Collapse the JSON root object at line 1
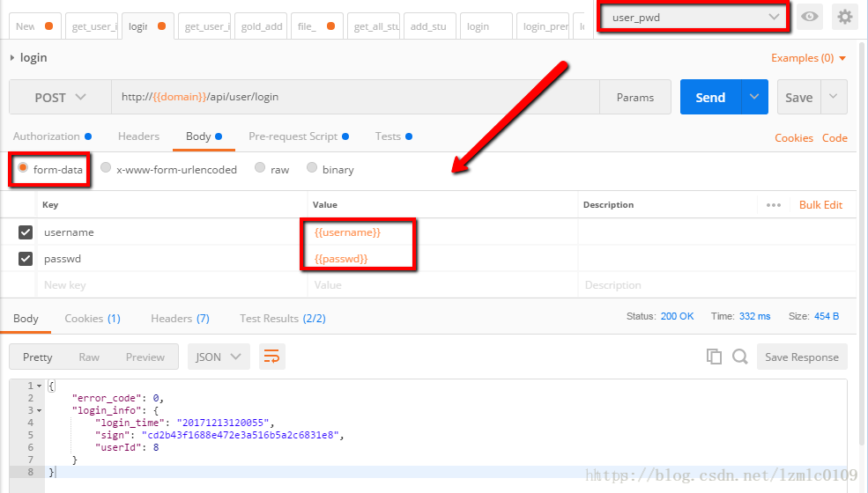868x493 pixels. (x=40, y=386)
